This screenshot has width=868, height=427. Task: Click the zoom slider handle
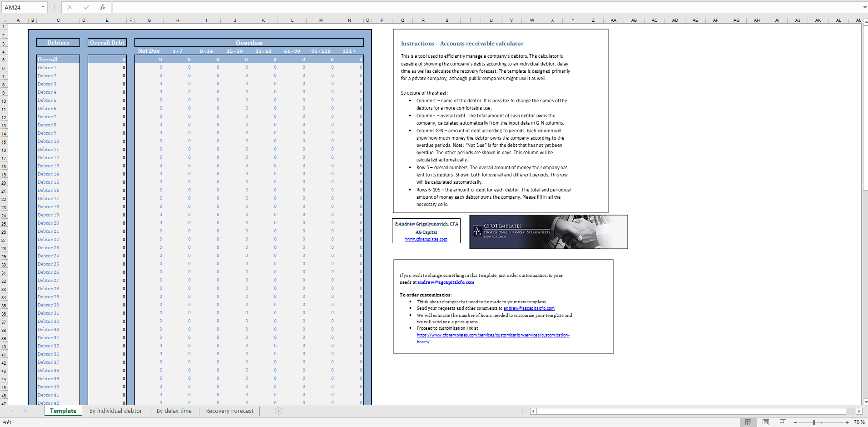tap(814, 422)
